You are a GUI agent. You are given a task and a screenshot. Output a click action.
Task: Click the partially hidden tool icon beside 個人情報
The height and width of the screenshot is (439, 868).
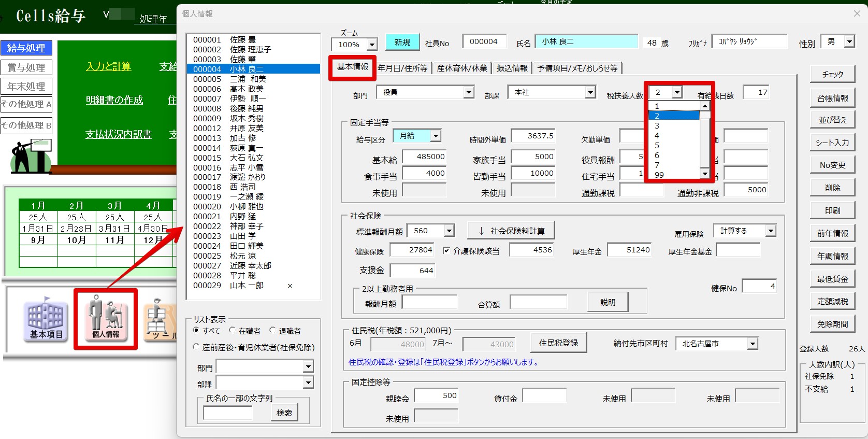[160, 319]
